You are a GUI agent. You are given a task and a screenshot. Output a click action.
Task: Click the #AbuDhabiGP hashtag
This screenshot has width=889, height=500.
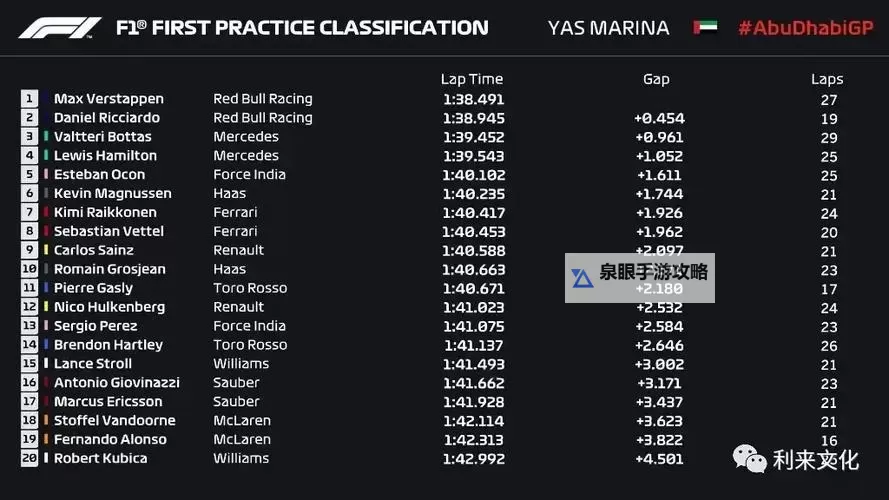tap(805, 28)
